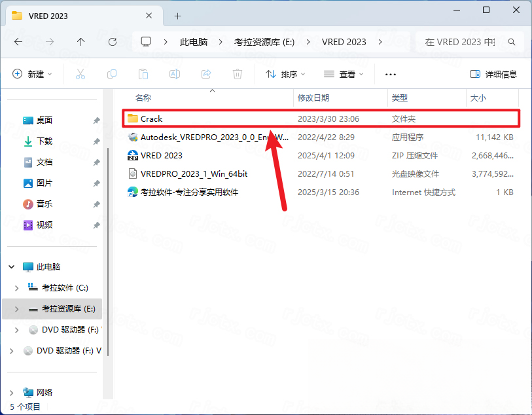Screen dimensions: 532x415
Task: Click the Rename icon in toolbar
Action: (175, 74)
